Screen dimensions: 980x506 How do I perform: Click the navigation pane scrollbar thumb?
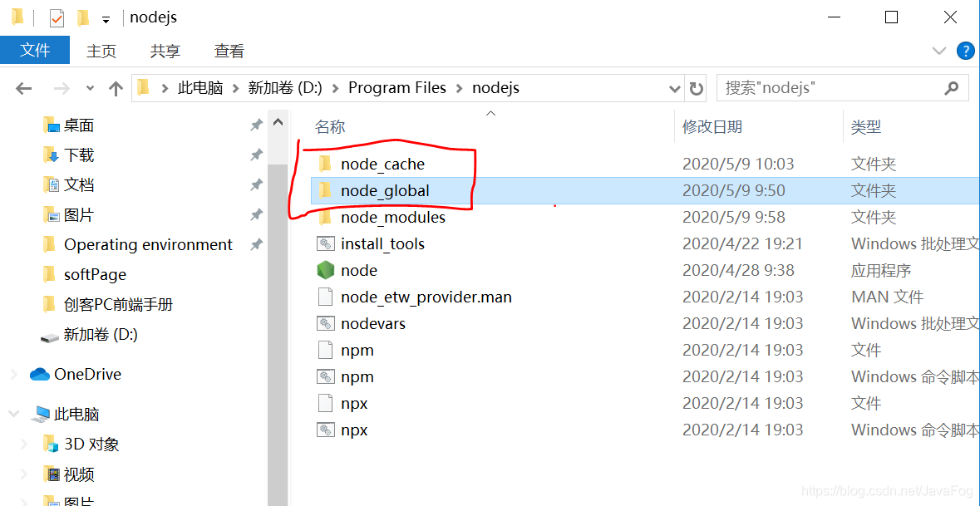278,334
